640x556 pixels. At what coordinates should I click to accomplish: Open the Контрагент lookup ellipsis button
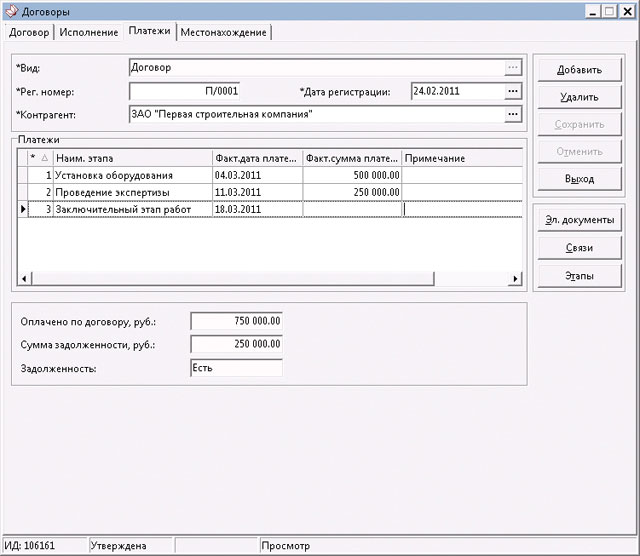click(x=513, y=114)
